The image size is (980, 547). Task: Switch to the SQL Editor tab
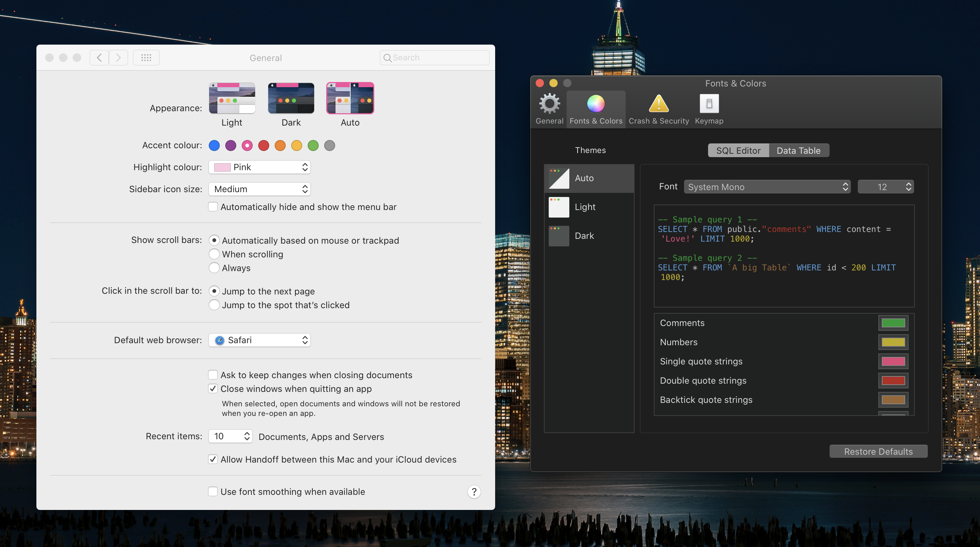point(738,151)
